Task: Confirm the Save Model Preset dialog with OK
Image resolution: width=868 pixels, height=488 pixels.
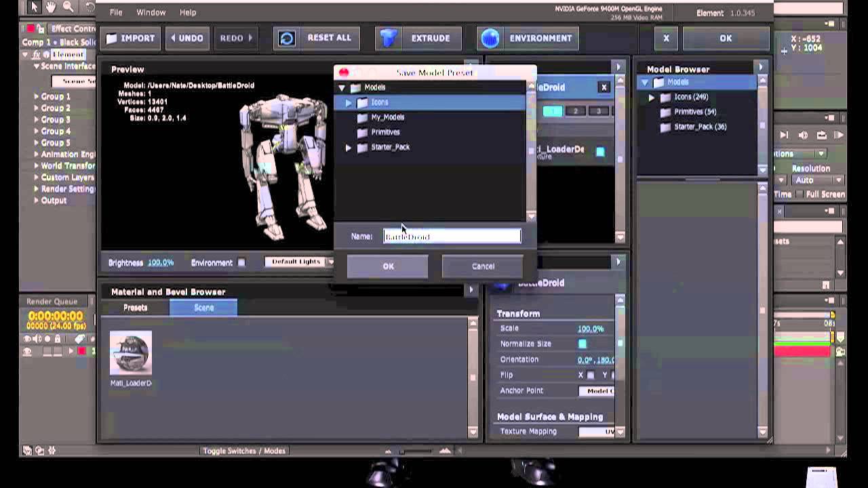Action: 388,266
